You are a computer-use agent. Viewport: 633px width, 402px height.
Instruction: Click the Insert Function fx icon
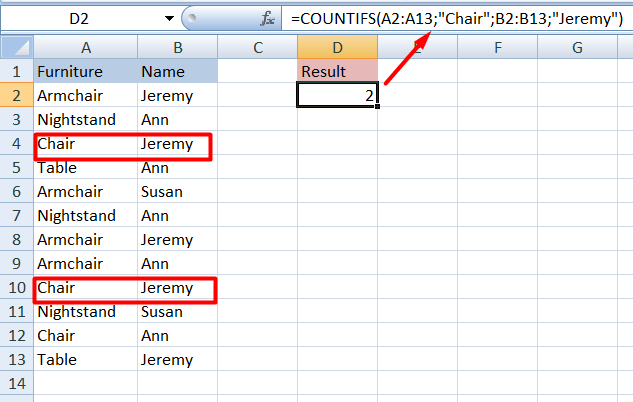[x=267, y=19]
